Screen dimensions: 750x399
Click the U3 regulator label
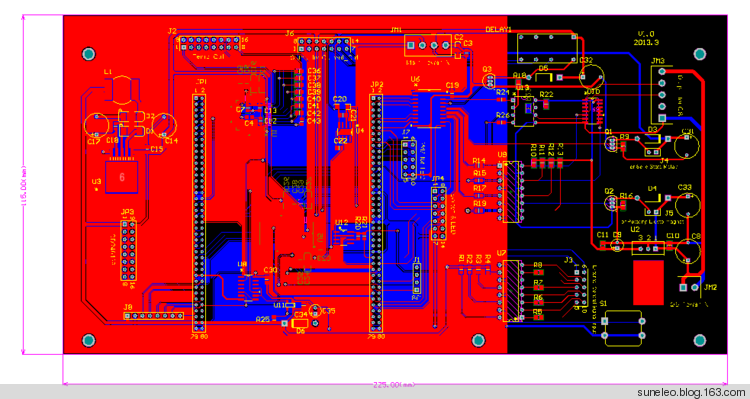[96, 182]
